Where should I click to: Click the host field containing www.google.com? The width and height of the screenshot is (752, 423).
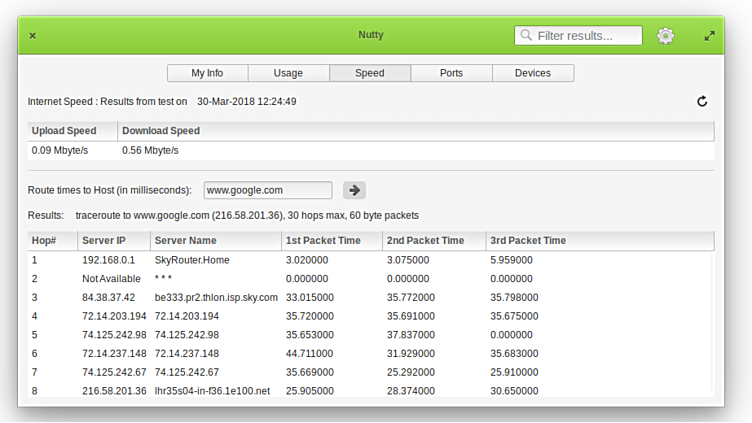(267, 190)
